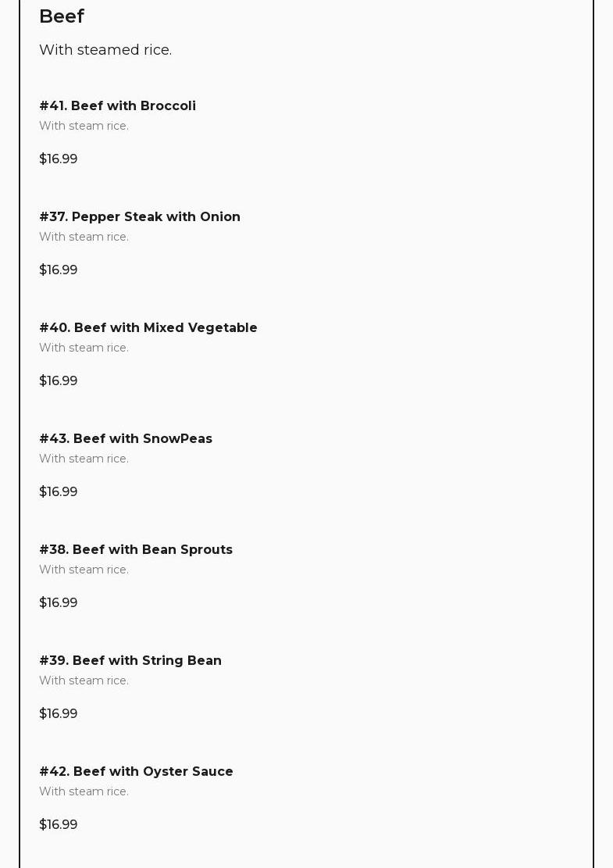Click the "With steamed rice." category description
613x868 pixels.
point(105,50)
